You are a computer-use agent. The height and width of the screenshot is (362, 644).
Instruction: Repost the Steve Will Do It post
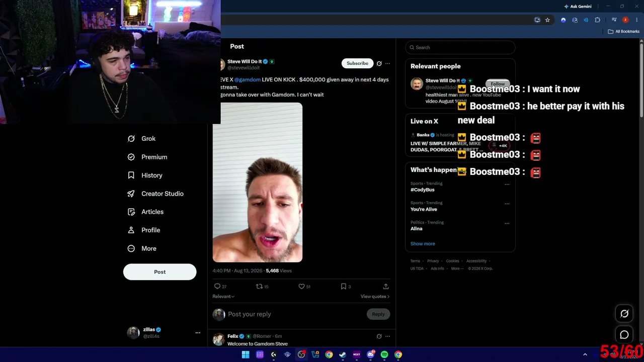pos(259,287)
